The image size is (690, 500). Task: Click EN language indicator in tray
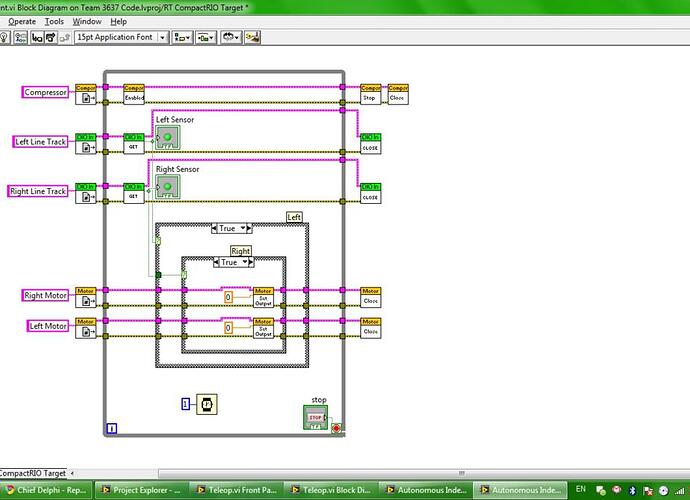click(x=581, y=489)
